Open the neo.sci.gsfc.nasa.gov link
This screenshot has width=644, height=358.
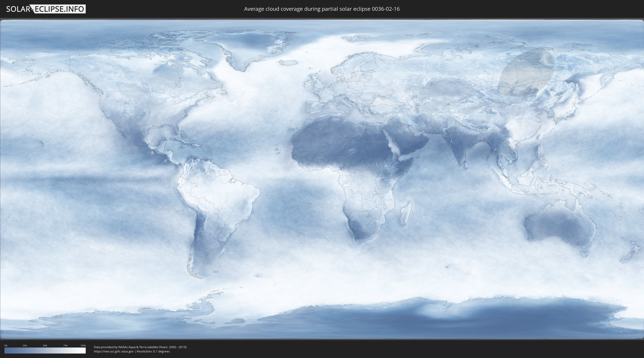click(114, 351)
